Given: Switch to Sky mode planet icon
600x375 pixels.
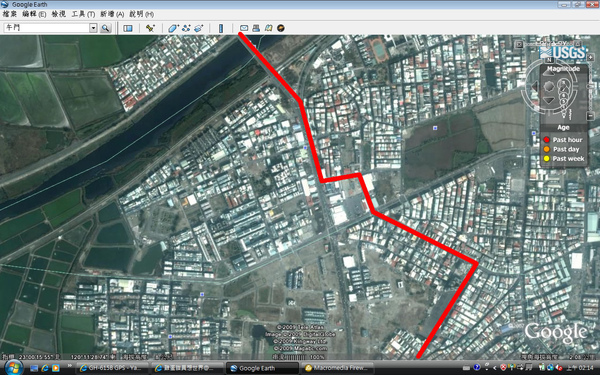Looking at the screenshot, I should point(281,28).
